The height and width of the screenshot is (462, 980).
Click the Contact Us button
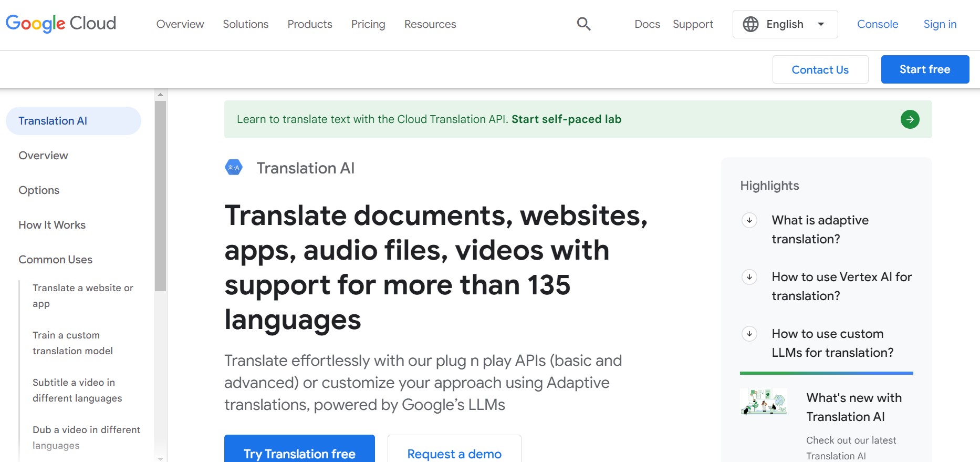tap(820, 69)
